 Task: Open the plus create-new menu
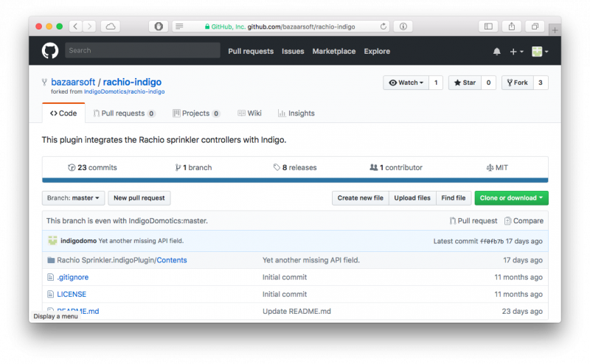click(516, 52)
